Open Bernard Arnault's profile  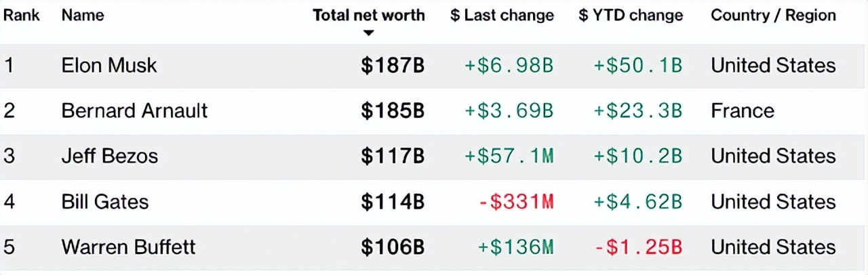[x=134, y=111]
